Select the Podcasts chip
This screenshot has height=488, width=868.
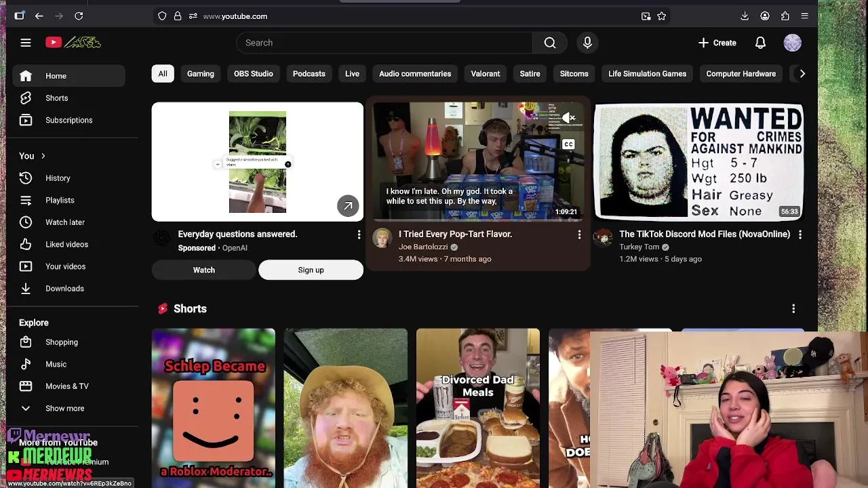coord(309,74)
